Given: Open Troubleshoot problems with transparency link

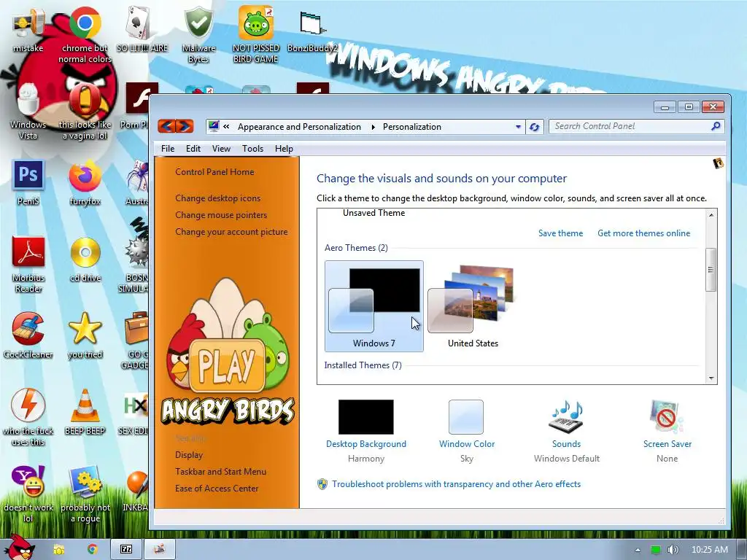Looking at the screenshot, I should (456, 484).
